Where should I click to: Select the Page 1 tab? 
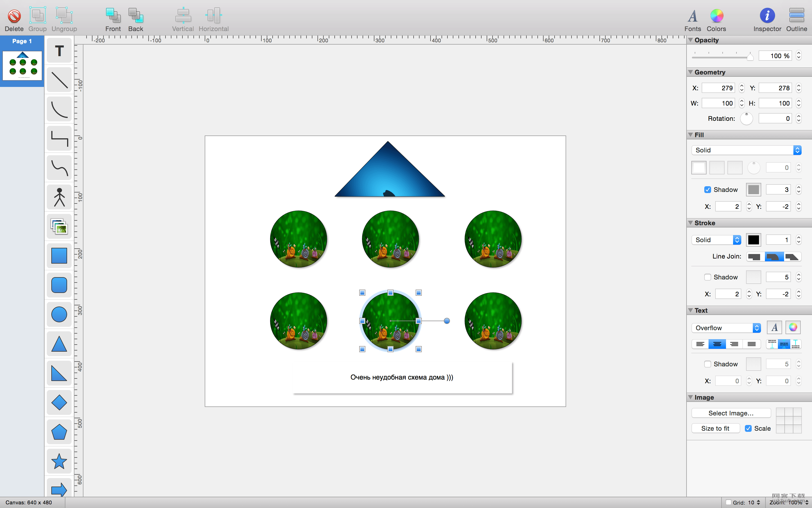click(22, 41)
